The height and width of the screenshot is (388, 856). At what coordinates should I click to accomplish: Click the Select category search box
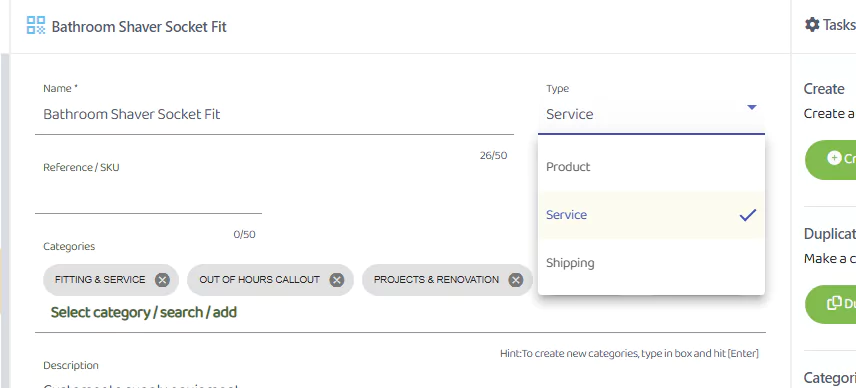tap(144, 312)
